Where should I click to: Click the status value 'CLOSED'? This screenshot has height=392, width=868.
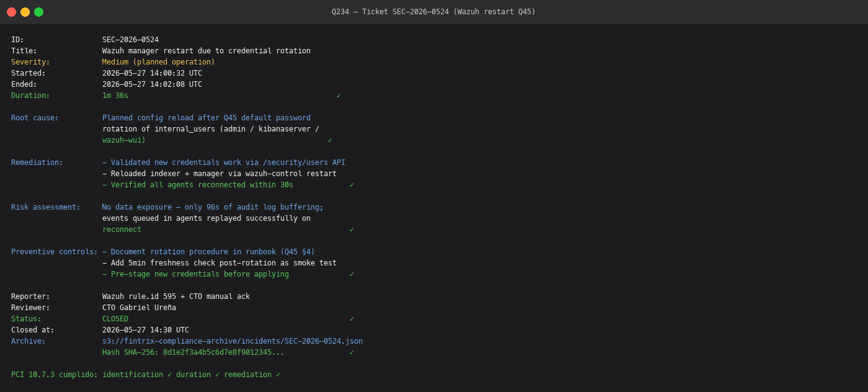coord(115,319)
